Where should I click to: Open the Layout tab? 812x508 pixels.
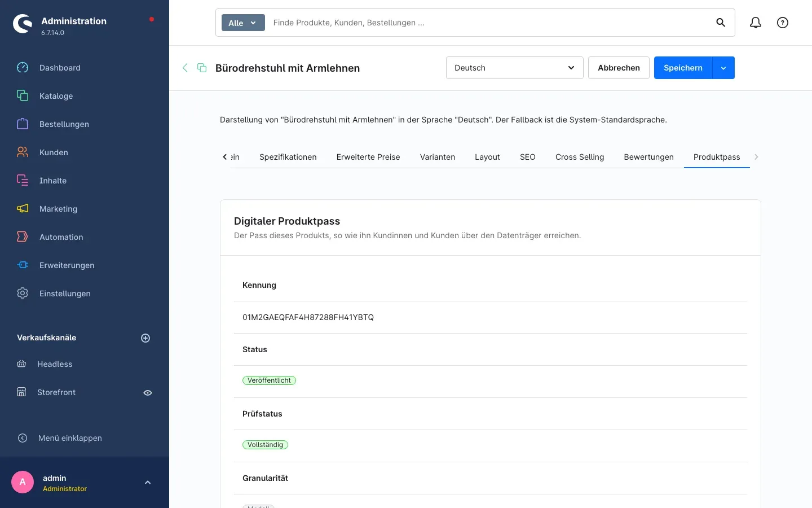point(487,157)
